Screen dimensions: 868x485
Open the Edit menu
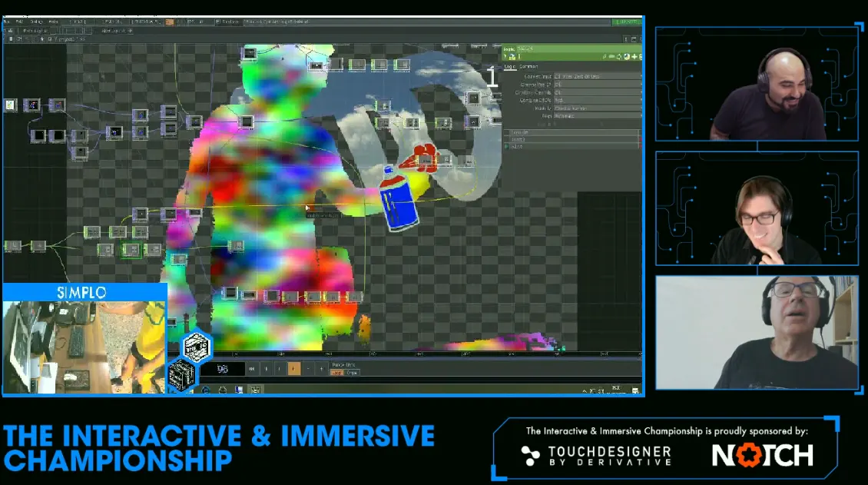click(x=19, y=22)
